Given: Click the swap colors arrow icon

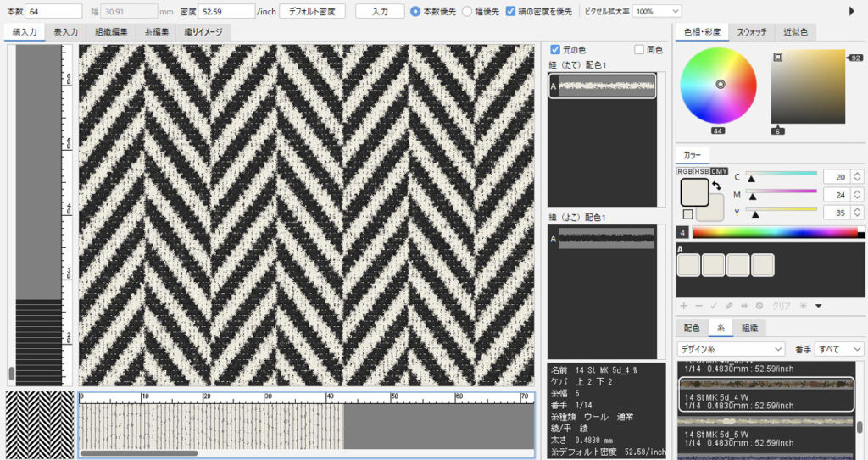Looking at the screenshot, I should [x=717, y=186].
